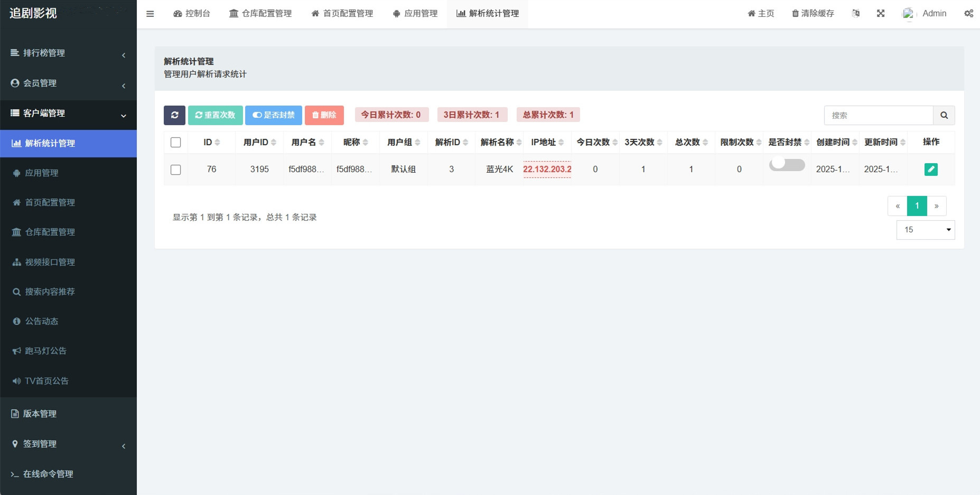Viewport: 980px width, 495px height.
Task: Click the IP address 22.132.203.2 link
Action: (547, 170)
